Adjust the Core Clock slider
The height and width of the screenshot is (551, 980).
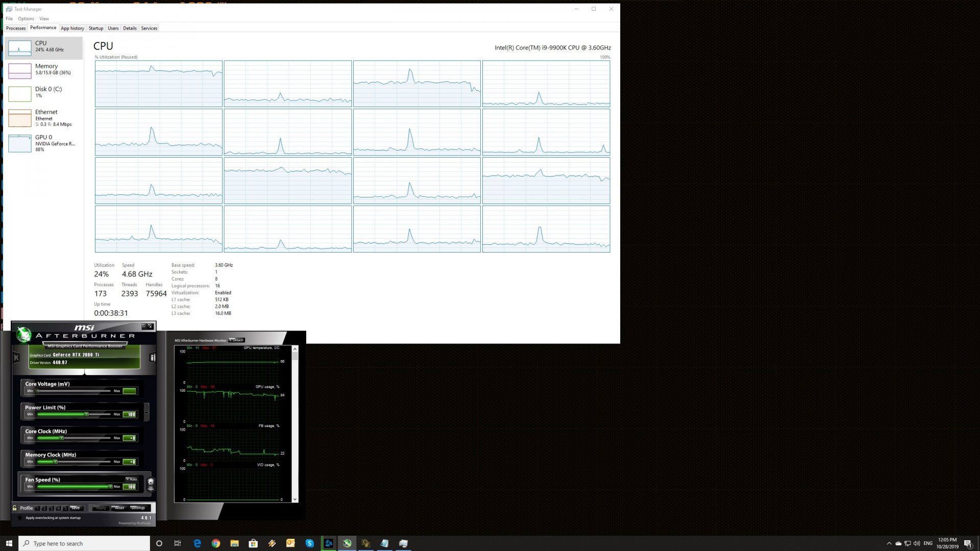coord(62,438)
